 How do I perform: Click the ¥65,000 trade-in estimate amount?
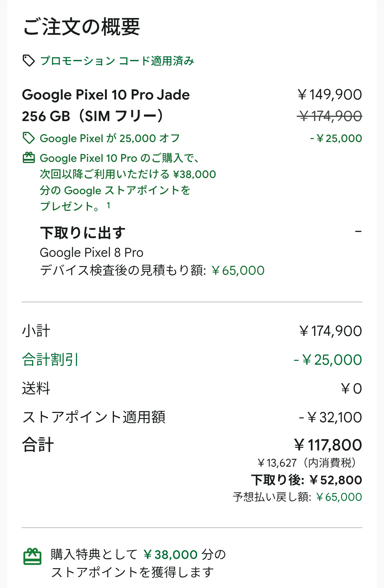pos(238,271)
